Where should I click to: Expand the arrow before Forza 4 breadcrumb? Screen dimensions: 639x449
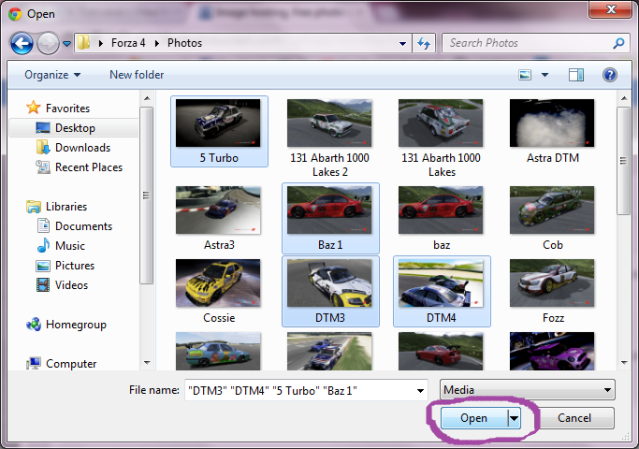pos(101,43)
